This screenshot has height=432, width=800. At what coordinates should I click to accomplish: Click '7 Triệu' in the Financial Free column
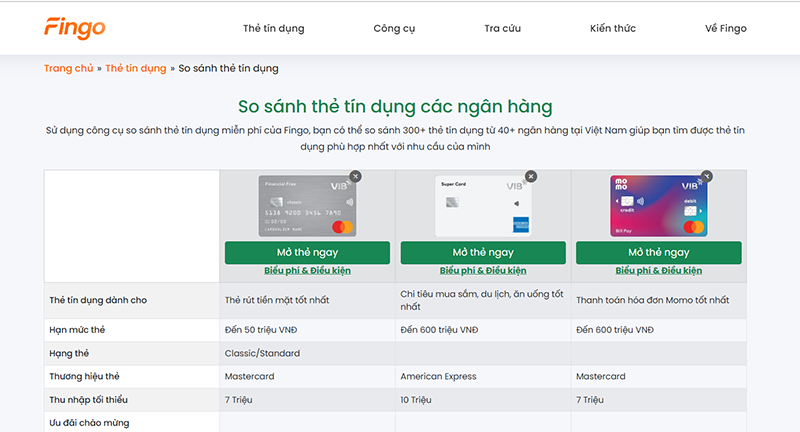coord(238,400)
